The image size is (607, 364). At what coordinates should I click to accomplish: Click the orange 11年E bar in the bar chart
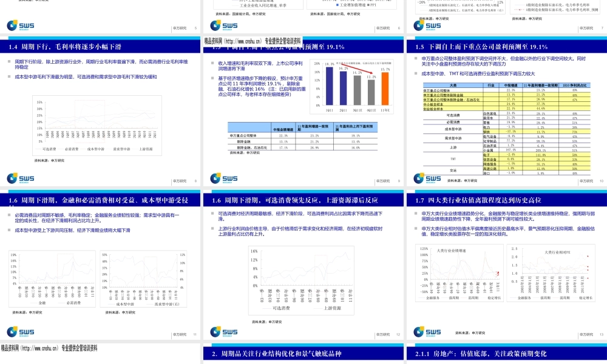(385, 89)
